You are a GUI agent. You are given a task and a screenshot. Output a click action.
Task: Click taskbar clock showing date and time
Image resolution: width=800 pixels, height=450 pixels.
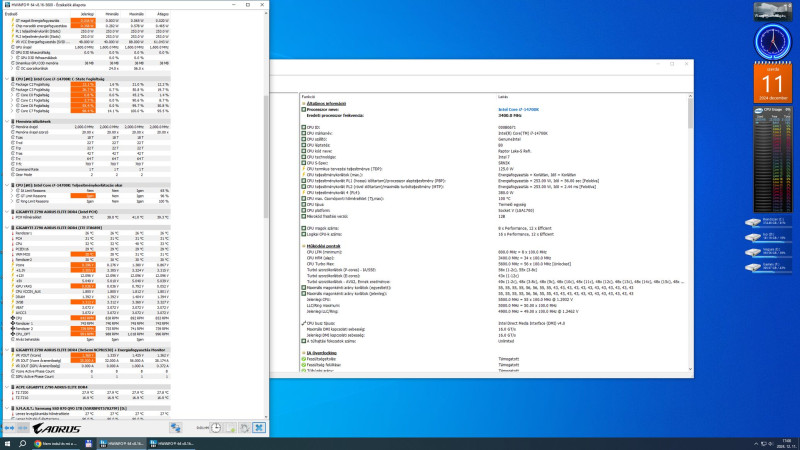788,444
